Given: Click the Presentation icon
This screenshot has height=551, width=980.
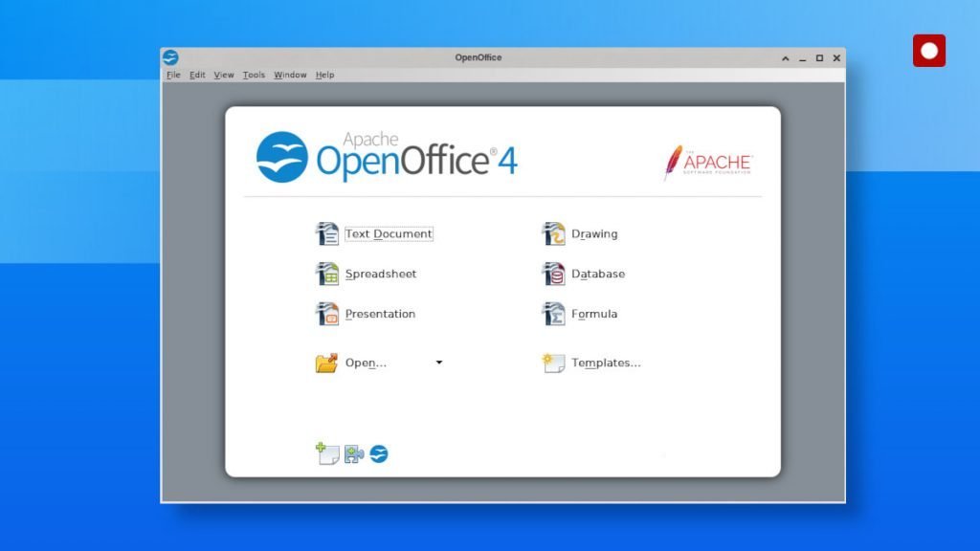Looking at the screenshot, I should (x=327, y=314).
